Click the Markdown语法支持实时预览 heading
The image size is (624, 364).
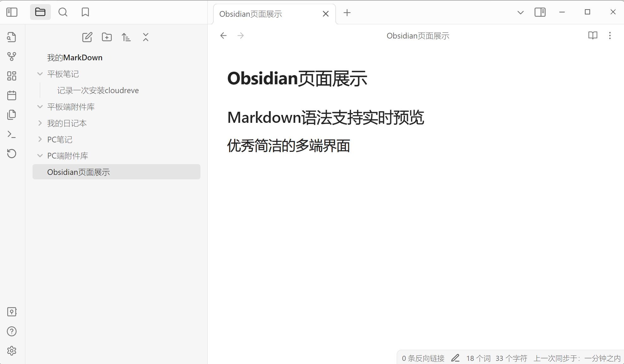click(326, 117)
